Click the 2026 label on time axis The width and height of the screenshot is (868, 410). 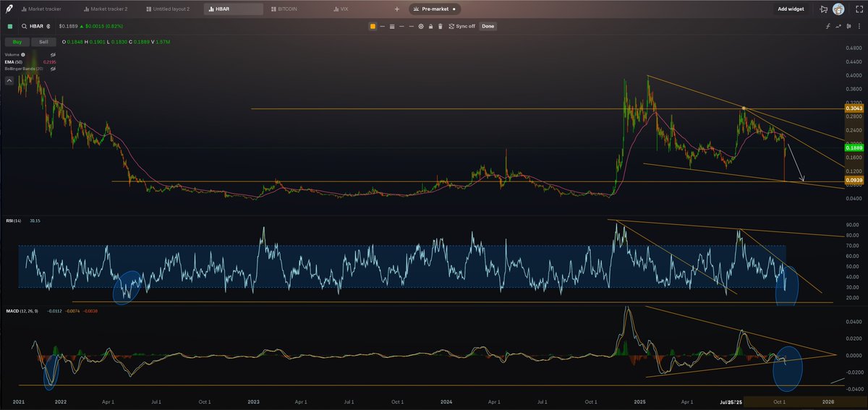point(828,401)
